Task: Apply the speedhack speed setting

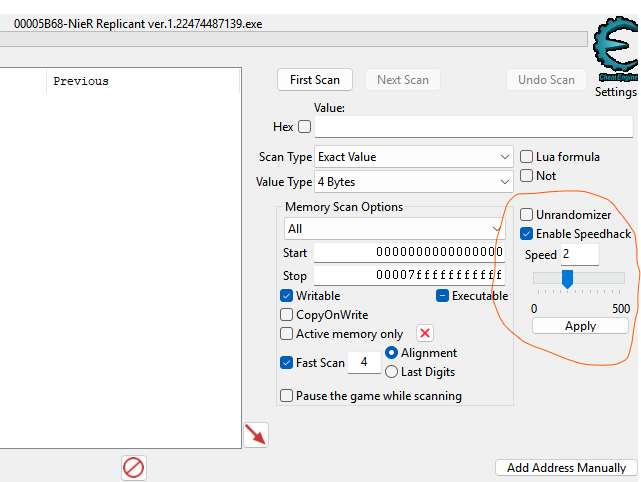Action: coord(580,326)
